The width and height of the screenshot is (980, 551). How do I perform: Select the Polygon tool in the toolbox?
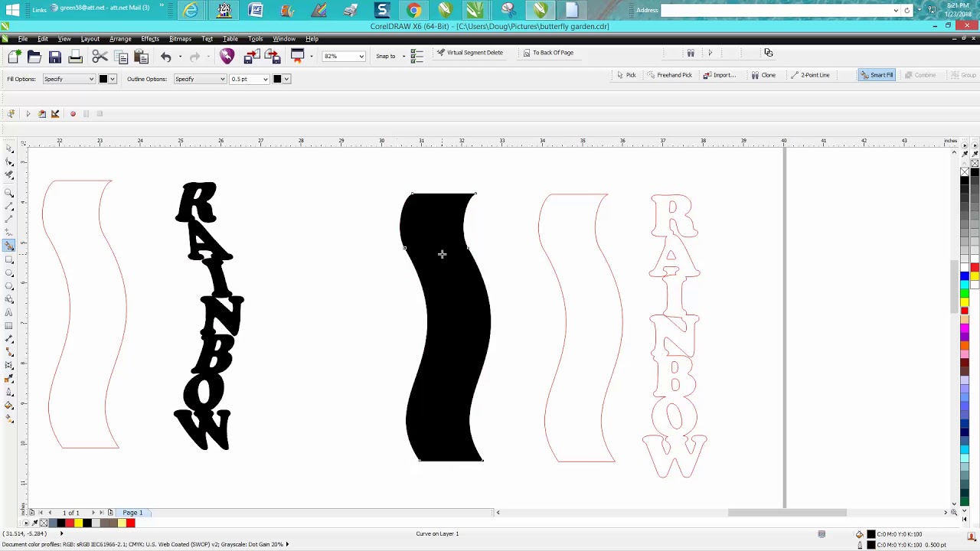pyautogui.click(x=9, y=286)
